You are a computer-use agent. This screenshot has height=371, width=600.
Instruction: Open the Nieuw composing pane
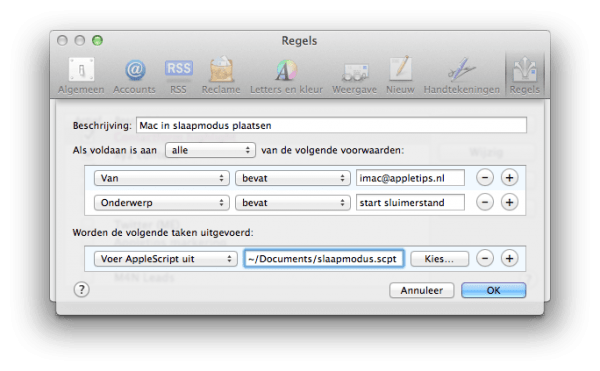click(x=400, y=76)
